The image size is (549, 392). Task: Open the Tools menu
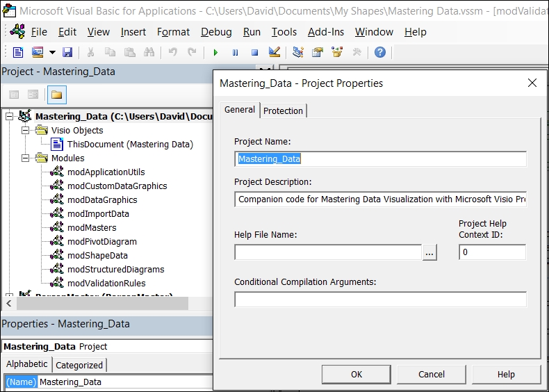point(284,32)
